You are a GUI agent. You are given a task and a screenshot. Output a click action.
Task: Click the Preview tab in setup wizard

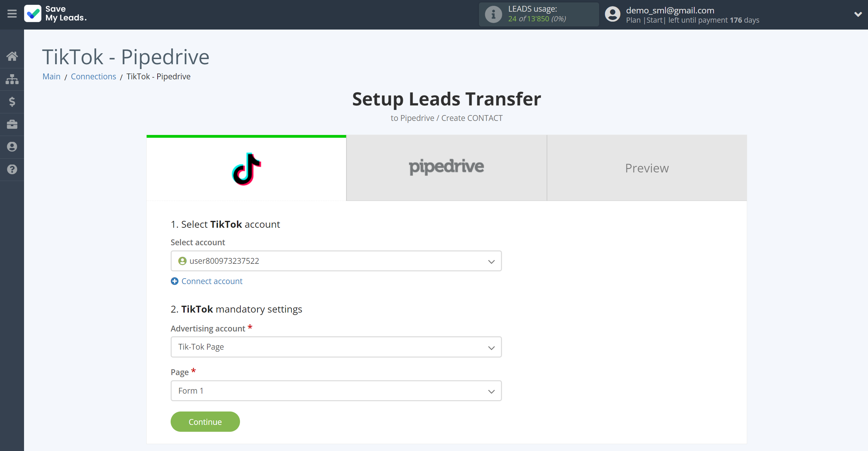tap(647, 168)
